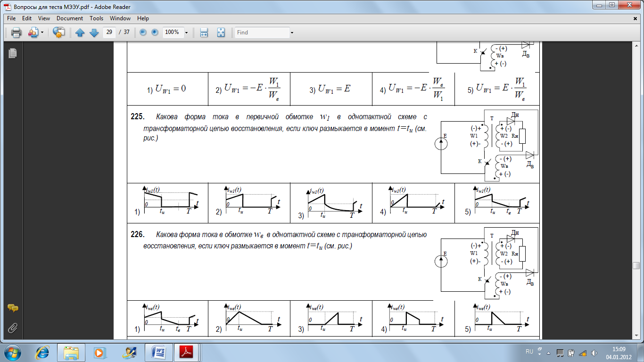Viewport: 644px width, 362px height.
Task: Click the zoom percentage field showing 100%
Action: click(173, 32)
